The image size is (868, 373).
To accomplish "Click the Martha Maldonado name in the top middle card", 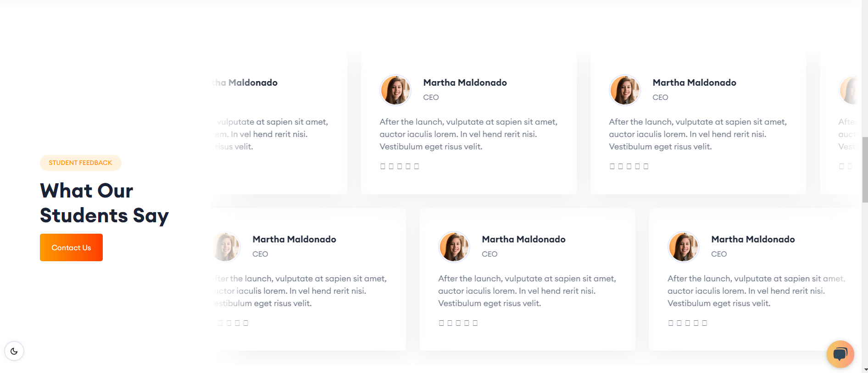I will [x=465, y=82].
